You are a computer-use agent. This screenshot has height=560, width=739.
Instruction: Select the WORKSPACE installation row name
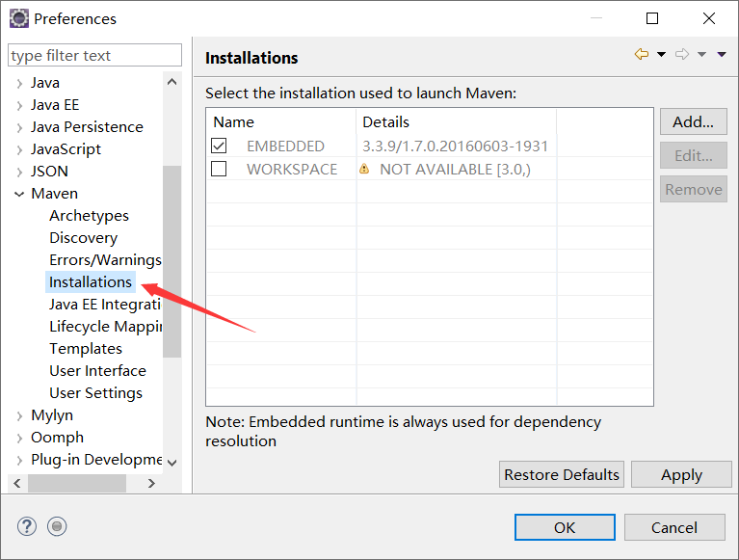click(x=292, y=170)
